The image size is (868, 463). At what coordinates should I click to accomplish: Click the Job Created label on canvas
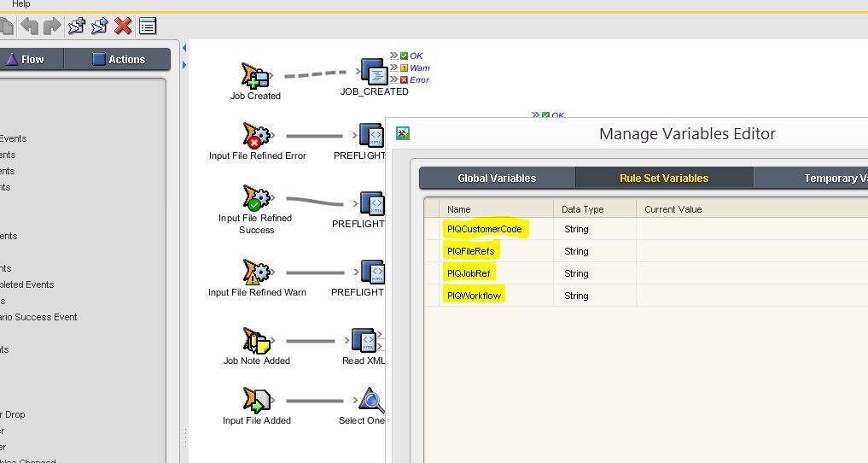[x=255, y=96]
